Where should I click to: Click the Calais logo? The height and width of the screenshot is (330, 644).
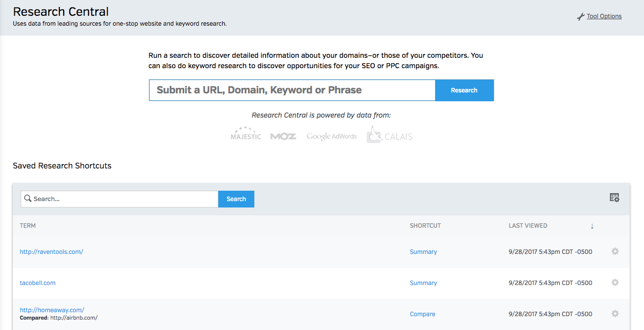coord(389,135)
